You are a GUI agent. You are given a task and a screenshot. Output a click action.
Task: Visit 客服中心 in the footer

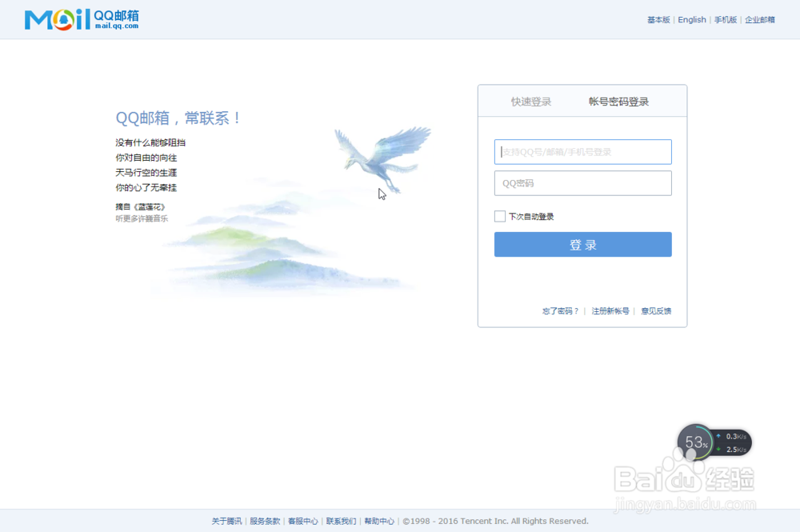pyautogui.click(x=303, y=522)
